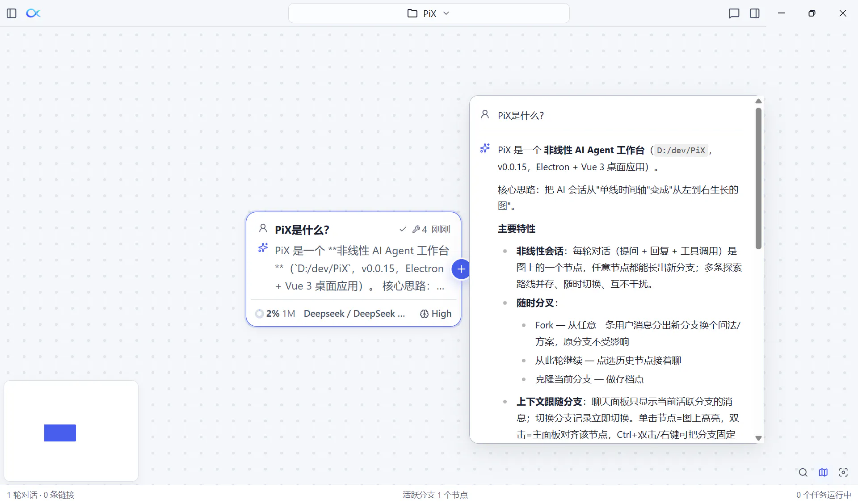The width and height of the screenshot is (858, 504).
Task: Click the '活跃分支 1 个节点' status text
Action: pyautogui.click(x=435, y=495)
